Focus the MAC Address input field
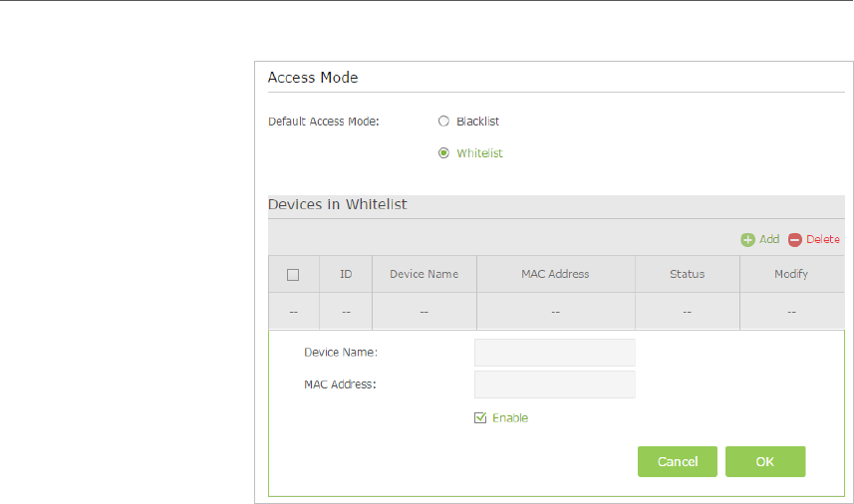854x504 pixels. pyautogui.click(x=555, y=384)
